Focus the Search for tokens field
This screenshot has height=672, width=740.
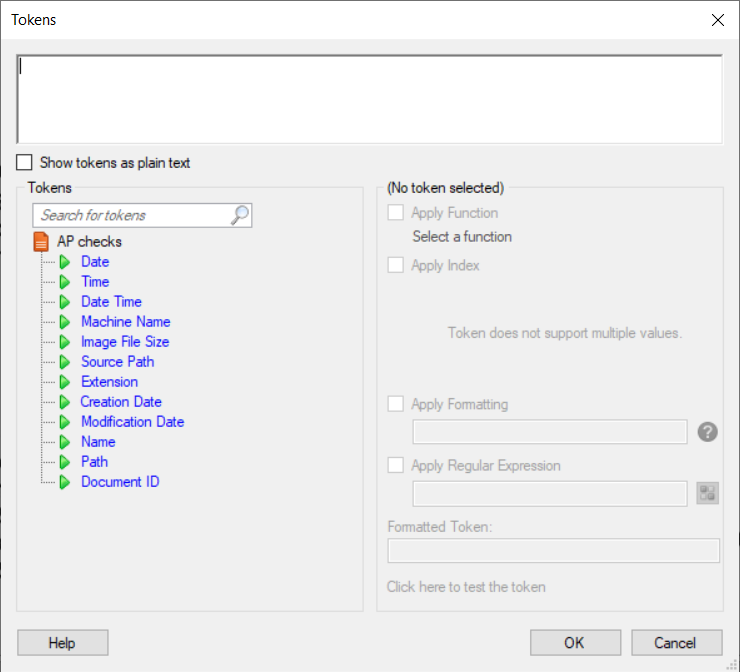coord(132,215)
